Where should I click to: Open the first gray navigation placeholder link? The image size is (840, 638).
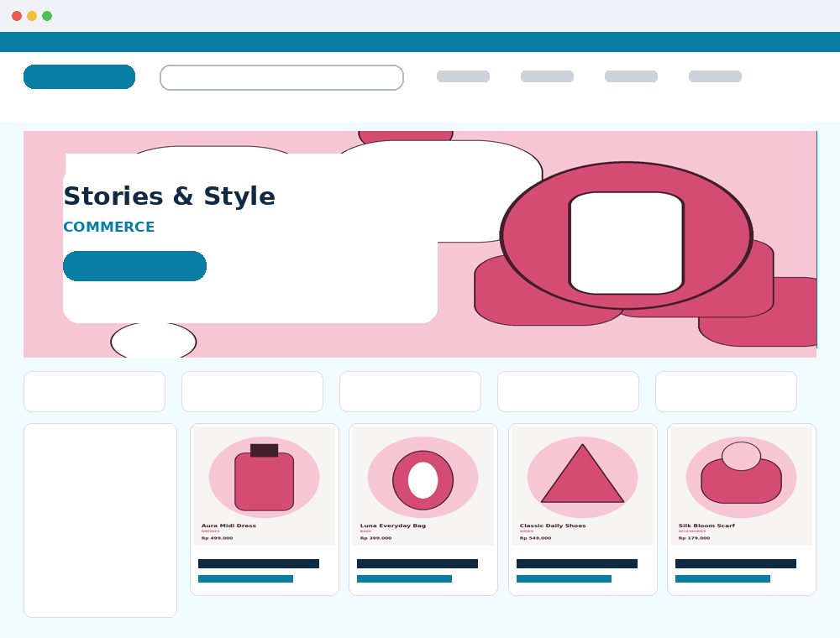click(x=463, y=76)
